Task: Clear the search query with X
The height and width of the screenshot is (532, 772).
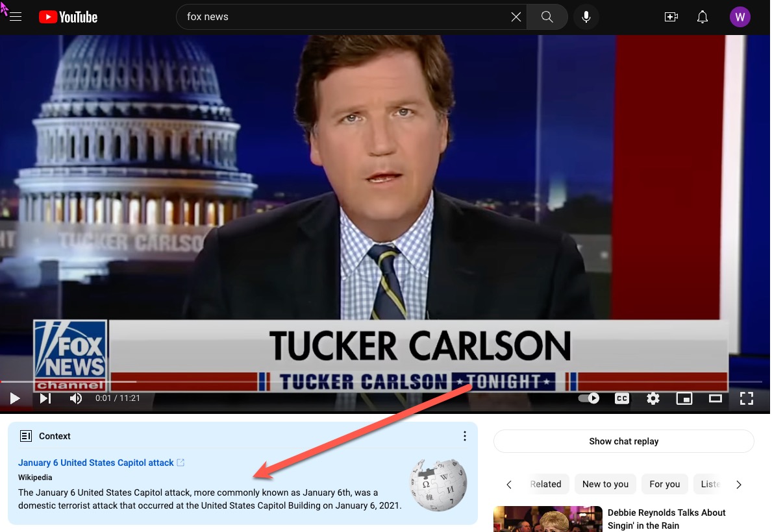Action: pyautogui.click(x=516, y=18)
